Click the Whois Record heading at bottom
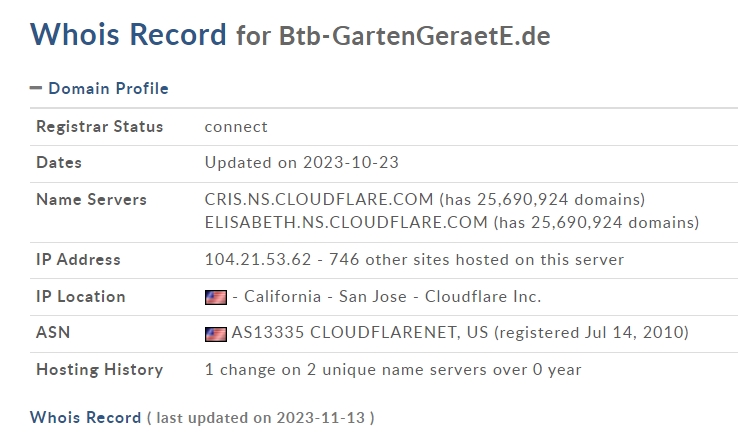 click(x=85, y=417)
